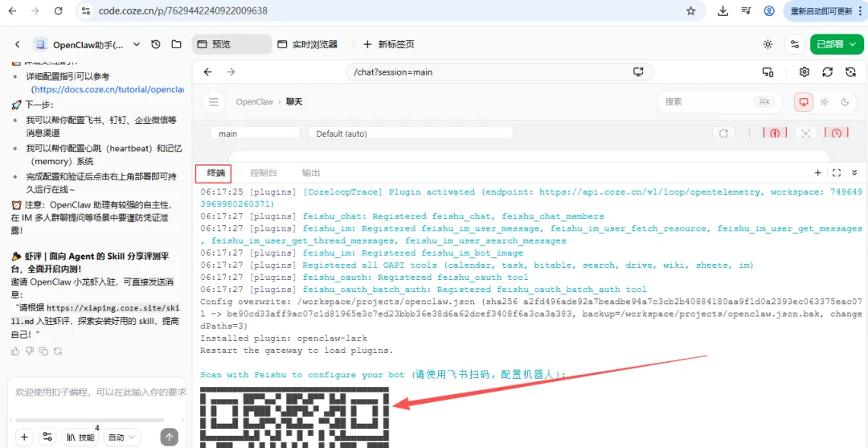Add attachment with the plus button
This screenshot has width=868, height=448.
coord(24,437)
